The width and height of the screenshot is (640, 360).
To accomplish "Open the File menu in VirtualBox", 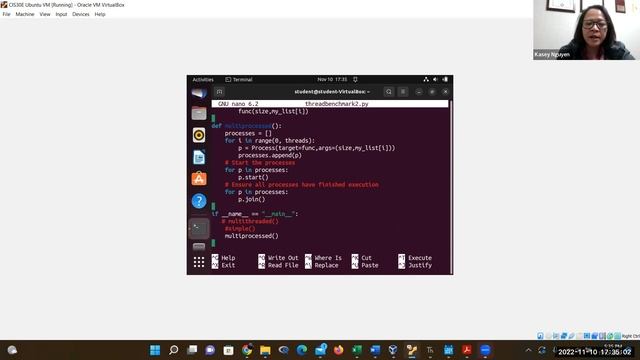I will [x=6, y=14].
